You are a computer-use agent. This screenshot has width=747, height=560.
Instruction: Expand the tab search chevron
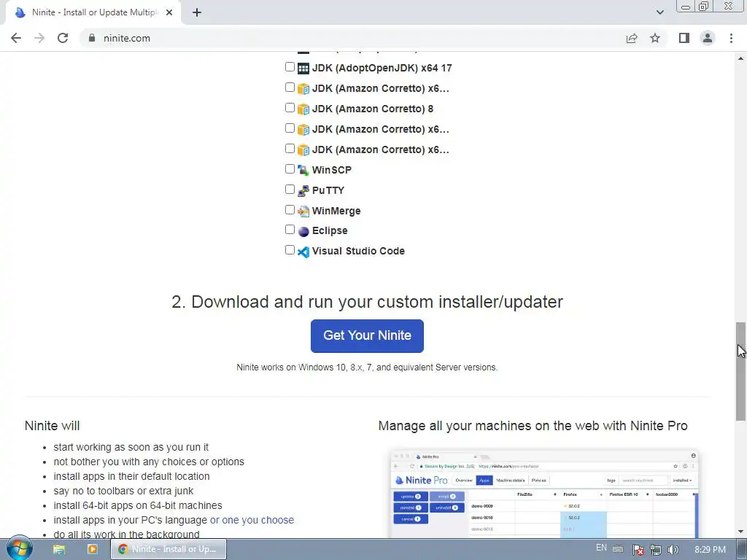(659, 12)
